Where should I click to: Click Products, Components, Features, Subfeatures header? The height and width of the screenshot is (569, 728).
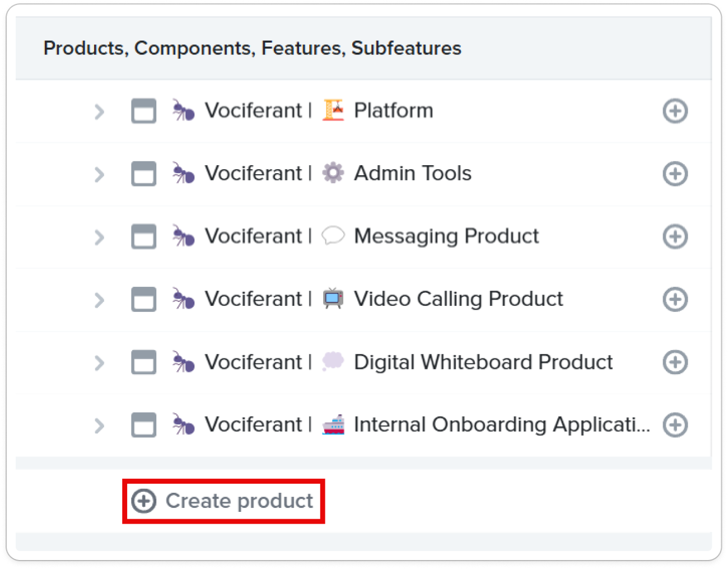click(x=252, y=48)
